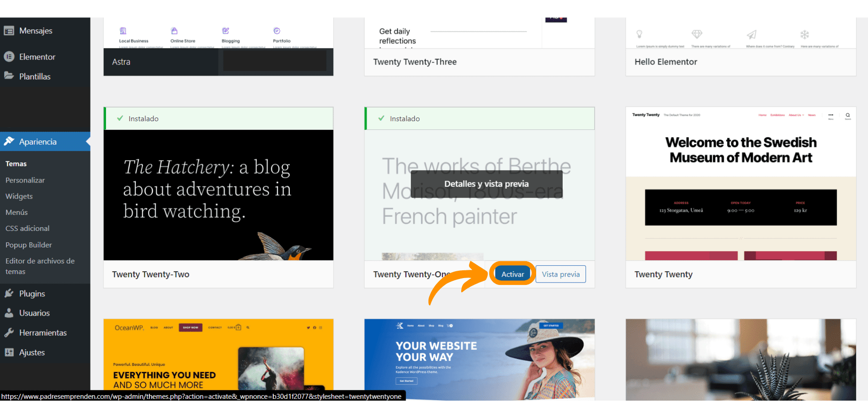
Task: Click the Local Business icon in Astra preview
Action: point(123,31)
